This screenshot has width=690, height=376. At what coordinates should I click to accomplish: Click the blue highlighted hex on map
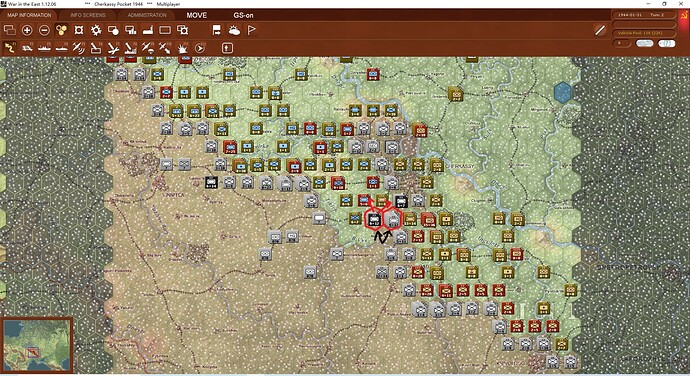(563, 92)
